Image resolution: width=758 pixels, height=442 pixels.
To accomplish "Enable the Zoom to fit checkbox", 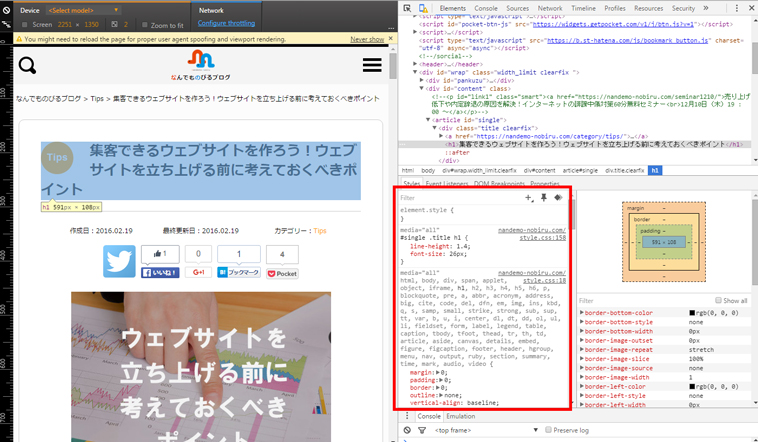I will click(x=145, y=25).
